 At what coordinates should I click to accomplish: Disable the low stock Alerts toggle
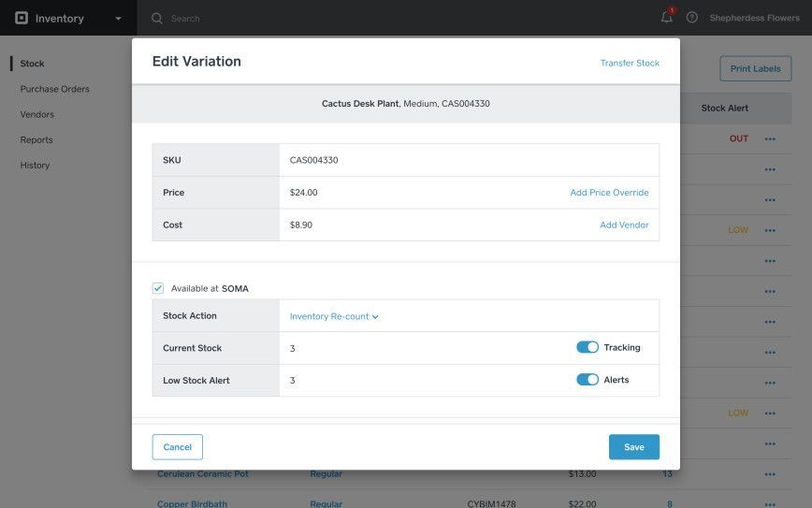587,380
